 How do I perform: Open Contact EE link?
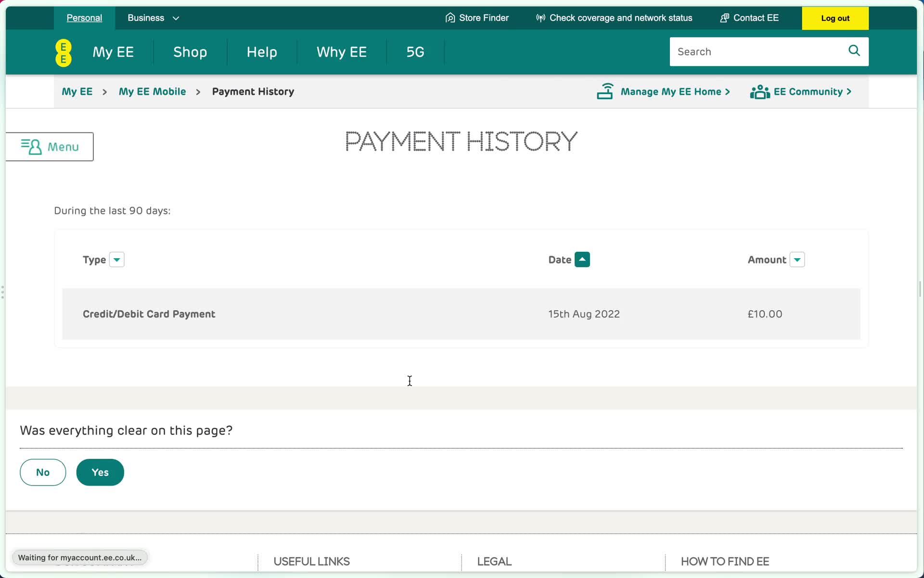pos(749,18)
